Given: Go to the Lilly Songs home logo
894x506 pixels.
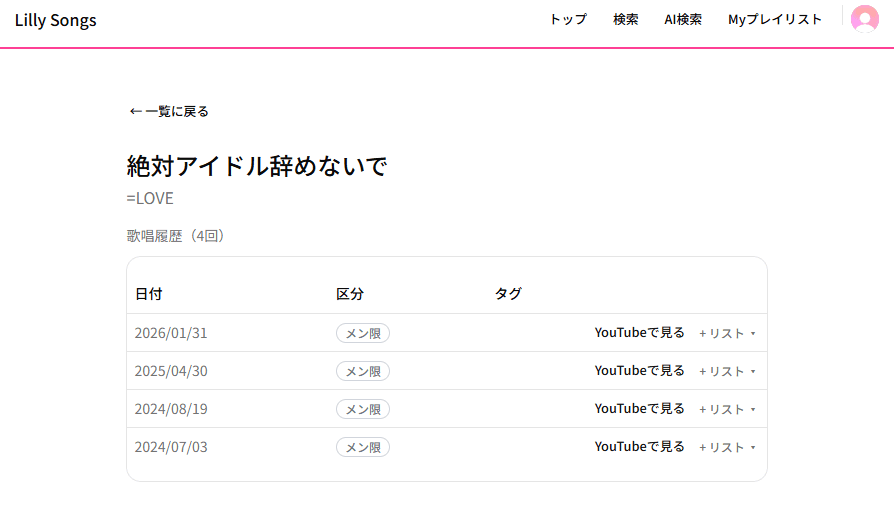Looking at the screenshot, I should point(55,20).
